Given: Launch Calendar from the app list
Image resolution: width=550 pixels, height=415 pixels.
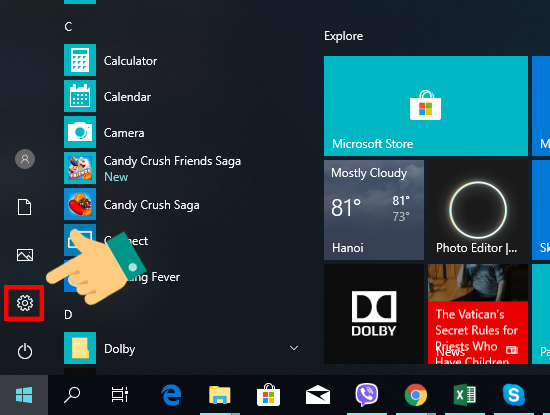Looking at the screenshot, I should 80,96.
